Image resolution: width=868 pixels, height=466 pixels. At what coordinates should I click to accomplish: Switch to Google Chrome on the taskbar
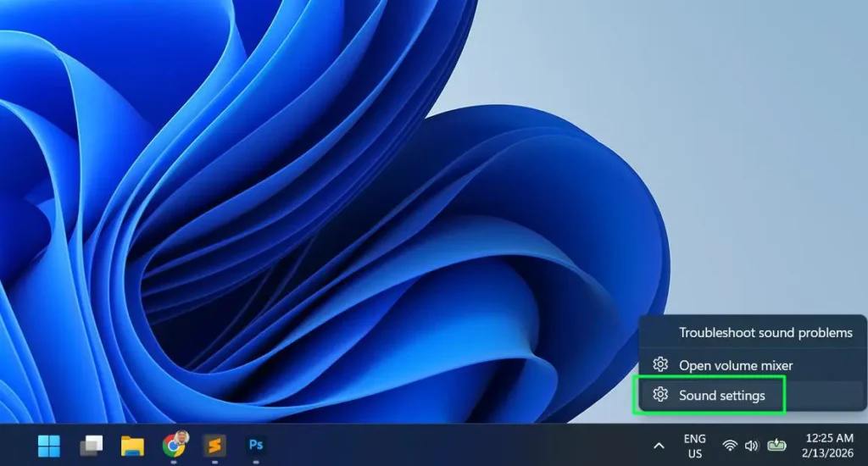pos(175,445)
